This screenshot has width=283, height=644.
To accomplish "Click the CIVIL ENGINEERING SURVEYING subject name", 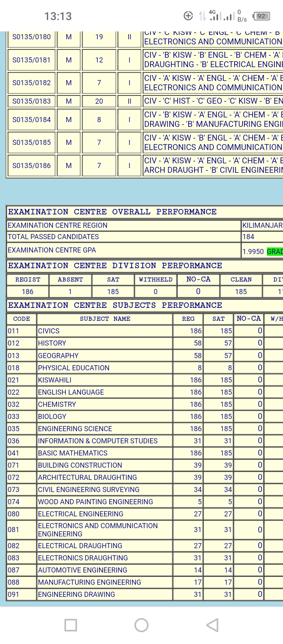I will coord(89,490).
